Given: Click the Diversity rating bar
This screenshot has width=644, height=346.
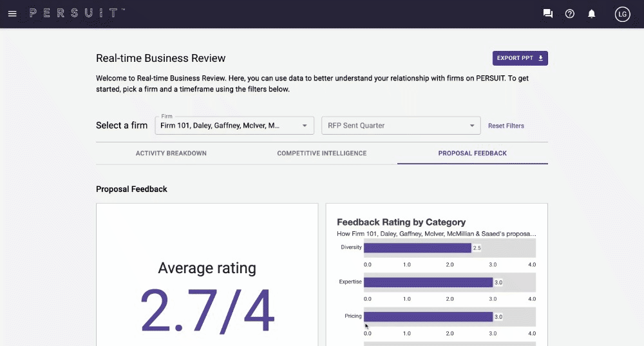Looking at the screenshot, I should coord(417,247).
